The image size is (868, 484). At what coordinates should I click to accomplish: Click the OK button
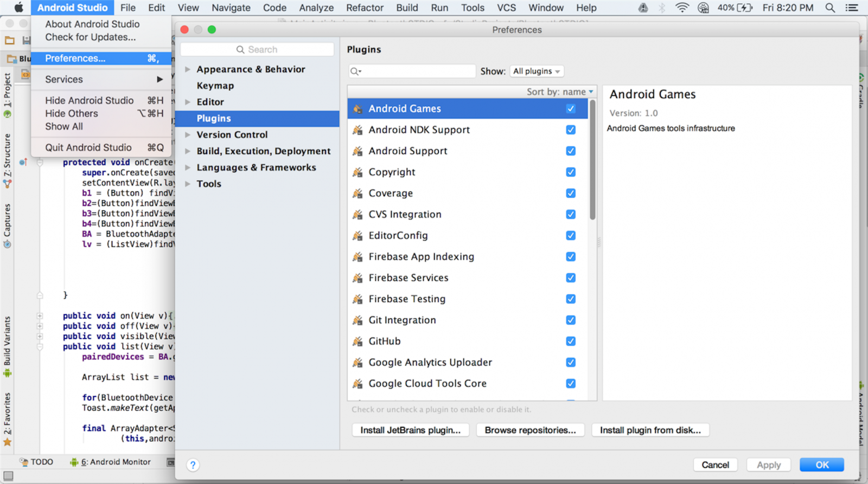[822, 464]
